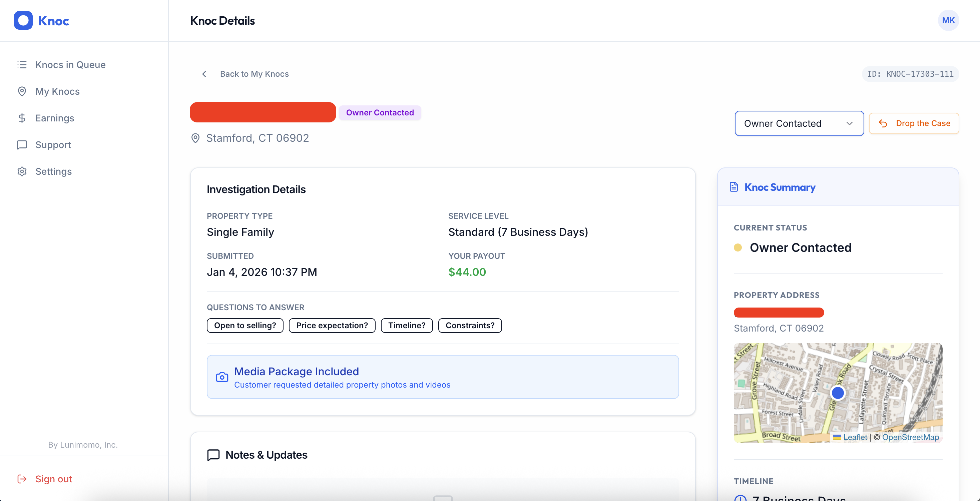
Task: Click the Knocs in Queue list icon
Action: 22,65
